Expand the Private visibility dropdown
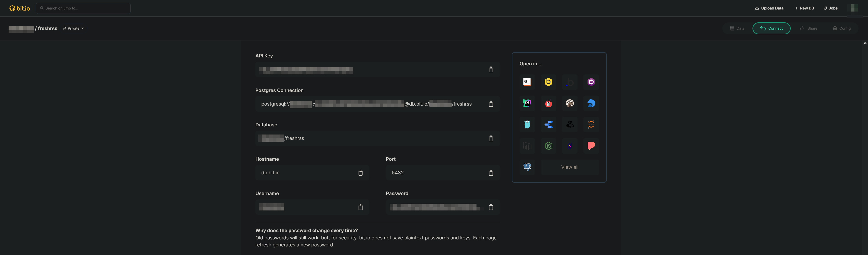The height and width of the screenshot is (255, 868). (73, 28)
